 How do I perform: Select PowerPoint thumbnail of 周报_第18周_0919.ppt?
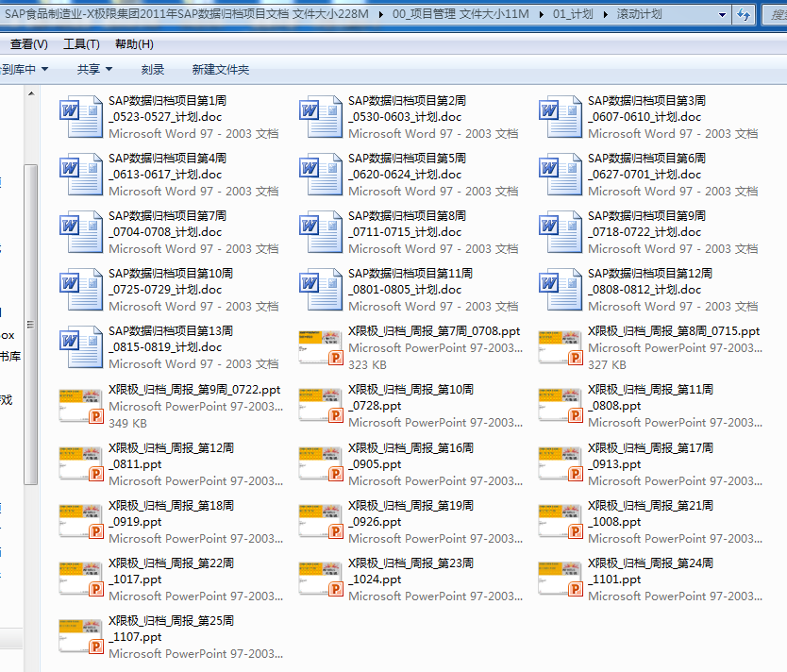click(x=81, y=521)
